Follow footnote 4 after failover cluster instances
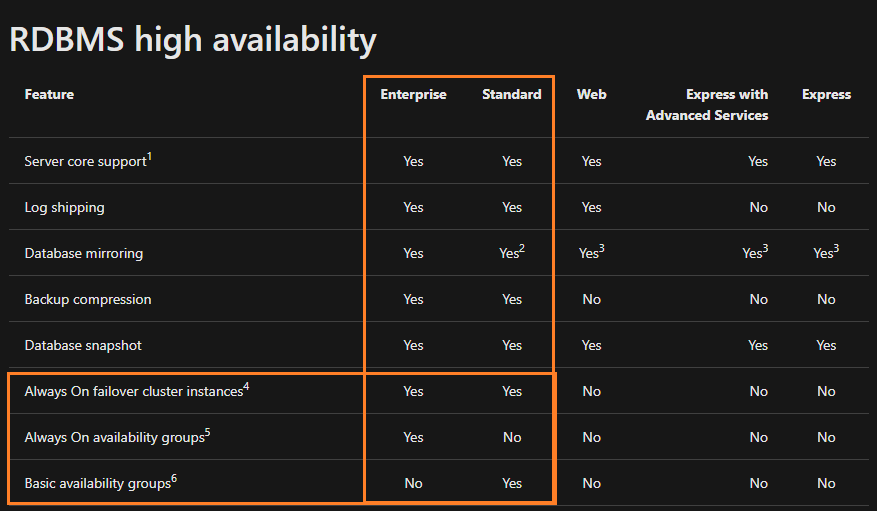 click(247, 386)
